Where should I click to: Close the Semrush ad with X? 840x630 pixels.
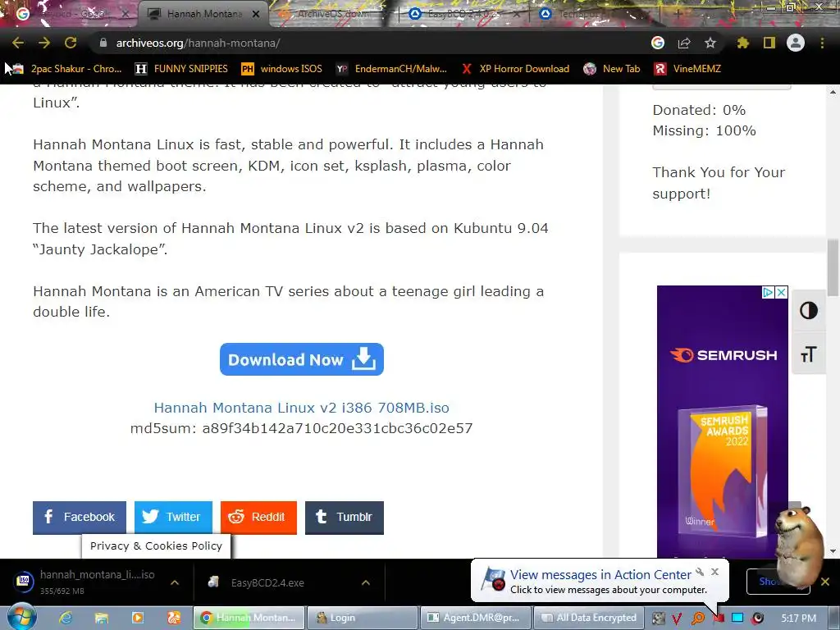782,292
